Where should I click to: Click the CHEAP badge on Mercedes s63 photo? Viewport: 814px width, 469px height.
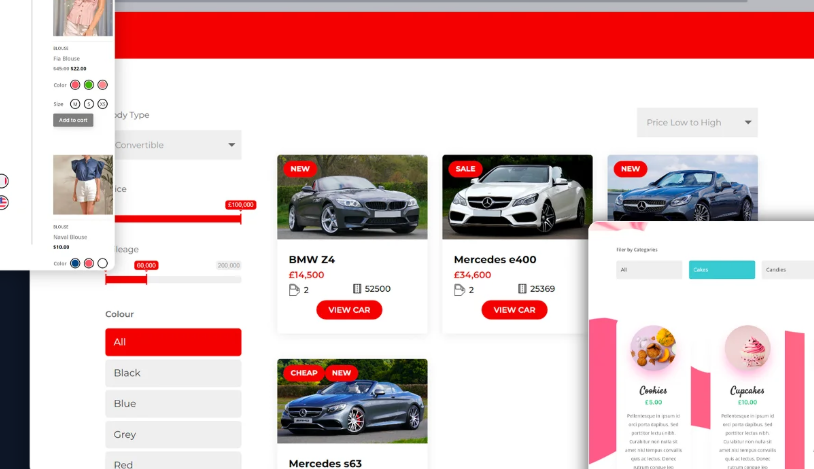tap(304, 373)
